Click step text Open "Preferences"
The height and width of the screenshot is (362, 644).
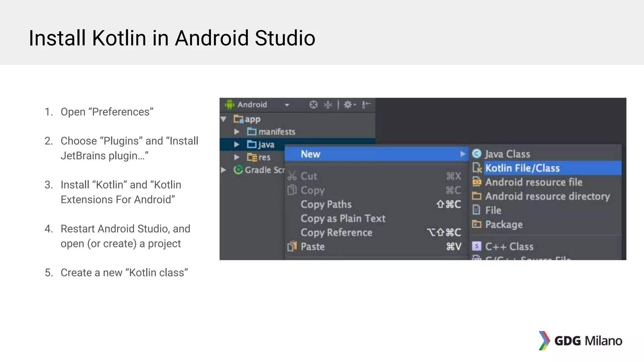point(107,112)
